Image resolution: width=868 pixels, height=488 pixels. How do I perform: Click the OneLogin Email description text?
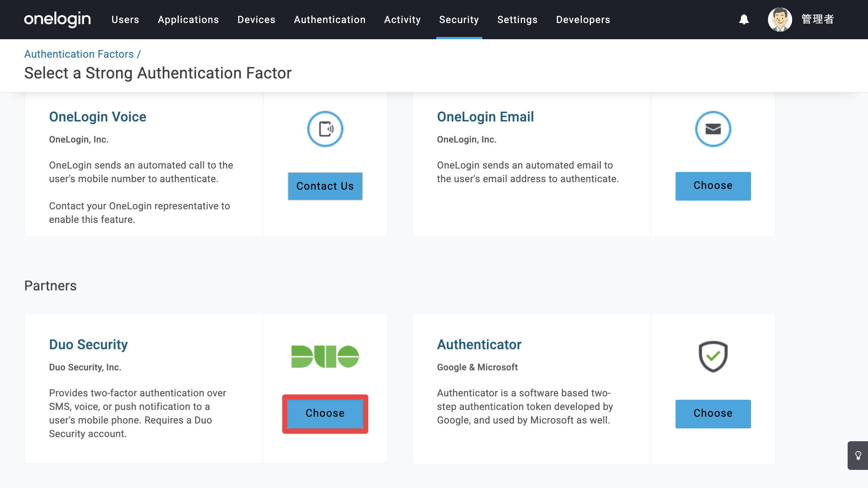[528, 172]
